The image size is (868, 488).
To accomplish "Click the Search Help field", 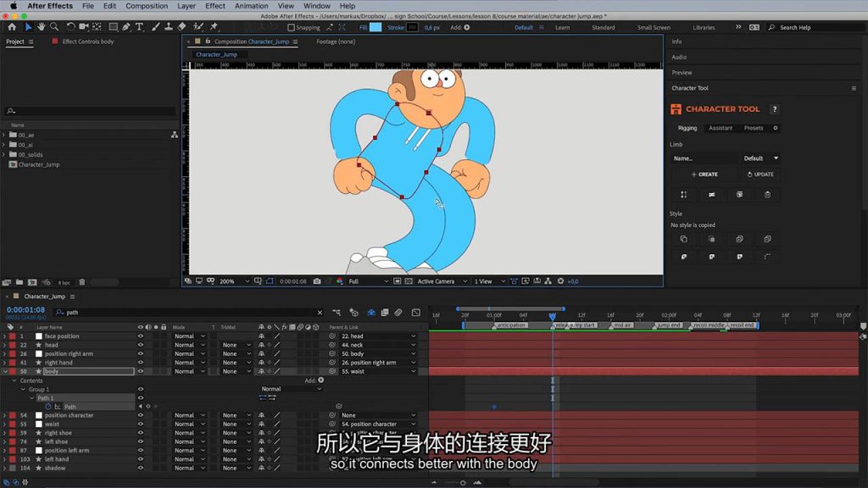I will (x=816, y=27).
